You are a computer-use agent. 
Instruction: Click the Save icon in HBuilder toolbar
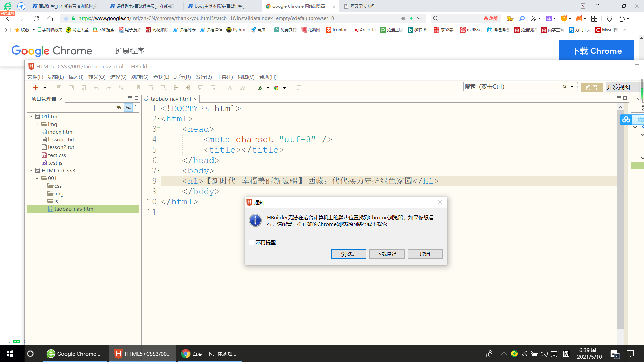[x=59, y=88]
